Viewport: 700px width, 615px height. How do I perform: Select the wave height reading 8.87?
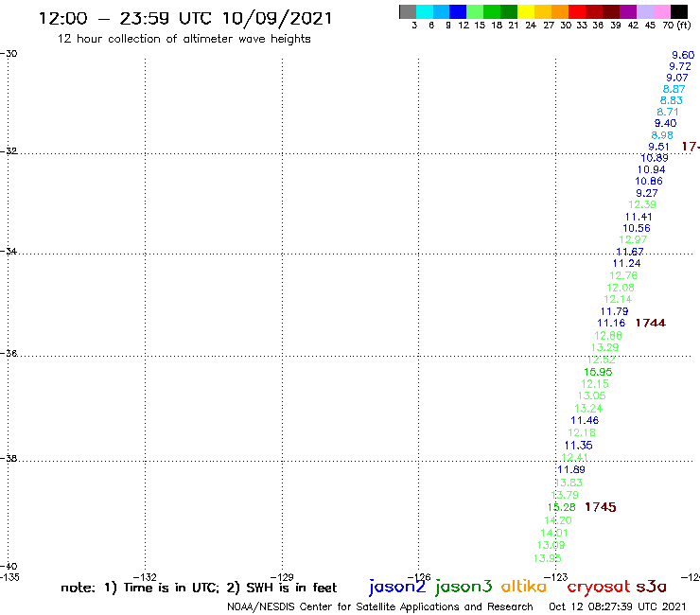[x=674, y=89]
